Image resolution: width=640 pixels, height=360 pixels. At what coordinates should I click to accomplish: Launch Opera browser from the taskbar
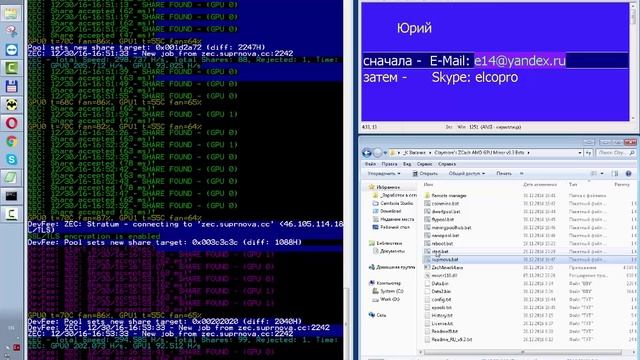[11, 123]
